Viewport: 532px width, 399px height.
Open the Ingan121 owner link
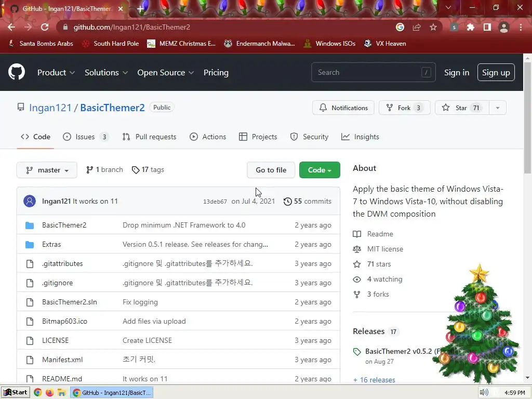(x=50, y=108)
